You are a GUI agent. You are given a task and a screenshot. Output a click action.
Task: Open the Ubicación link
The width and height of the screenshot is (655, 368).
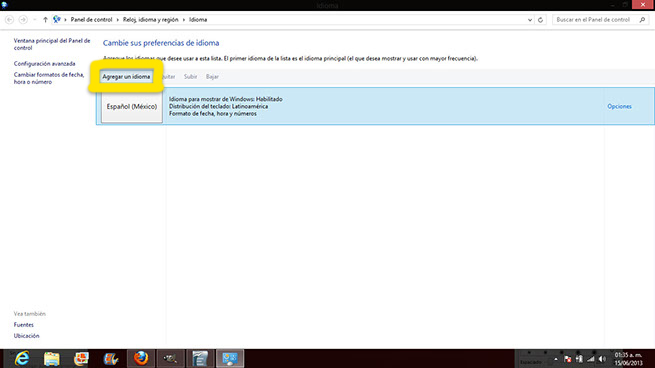pos(26,336)
